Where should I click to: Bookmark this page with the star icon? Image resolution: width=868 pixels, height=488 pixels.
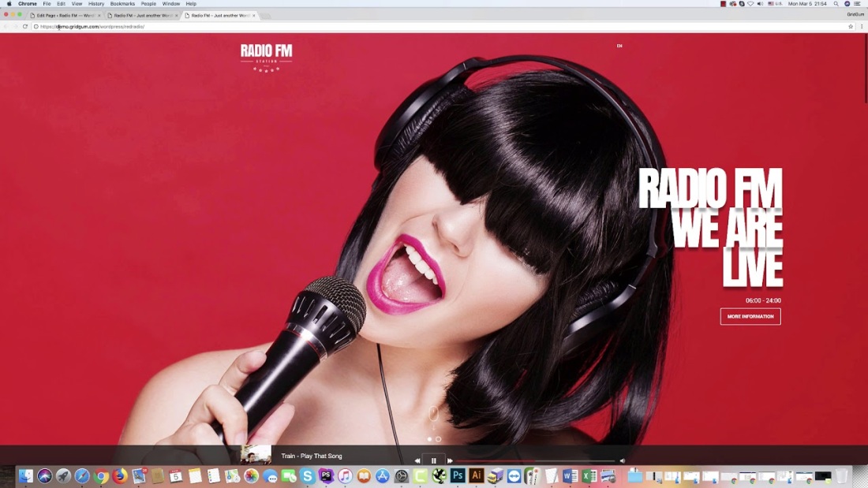point(851,26)
